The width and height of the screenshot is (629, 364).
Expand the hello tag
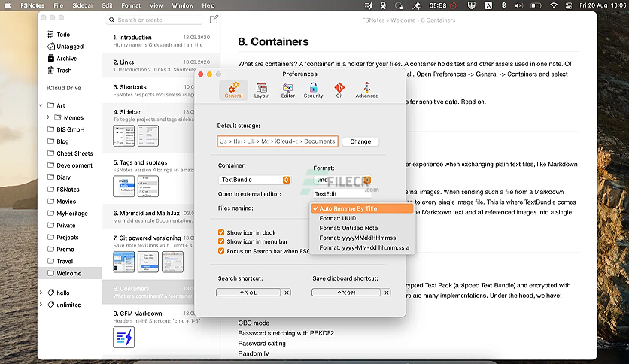click(41, 293)
